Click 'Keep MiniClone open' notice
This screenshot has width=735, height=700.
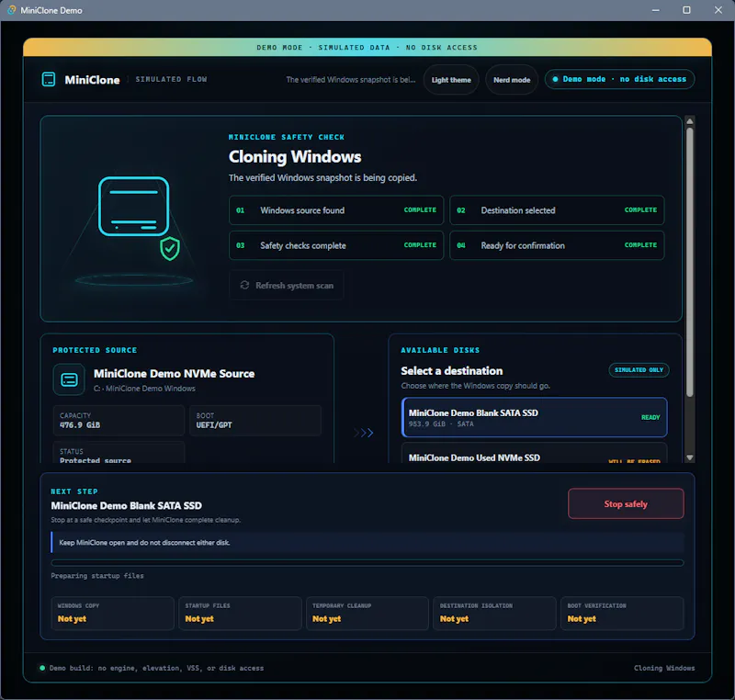tap(367, 543)
